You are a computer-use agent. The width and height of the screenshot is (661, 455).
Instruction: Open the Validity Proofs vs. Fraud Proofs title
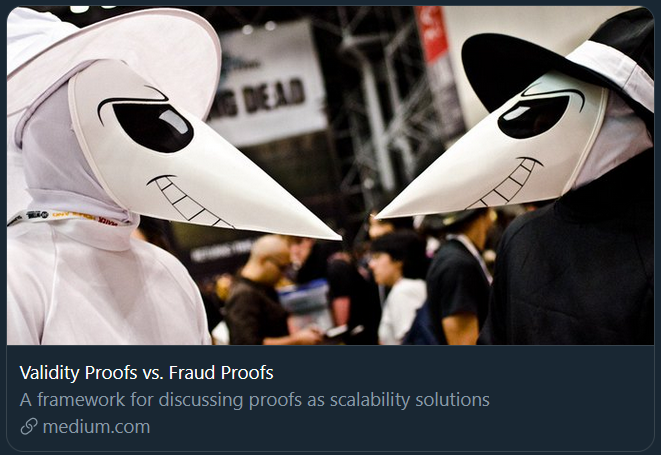click(x=146, y=372)
